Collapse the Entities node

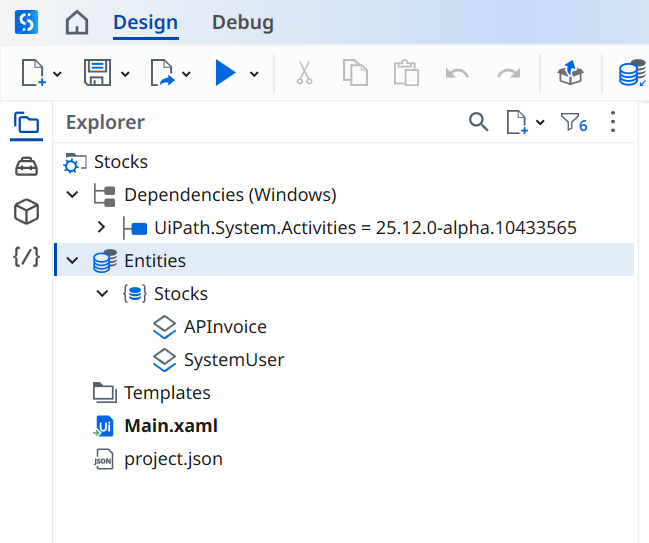[72, 260]
